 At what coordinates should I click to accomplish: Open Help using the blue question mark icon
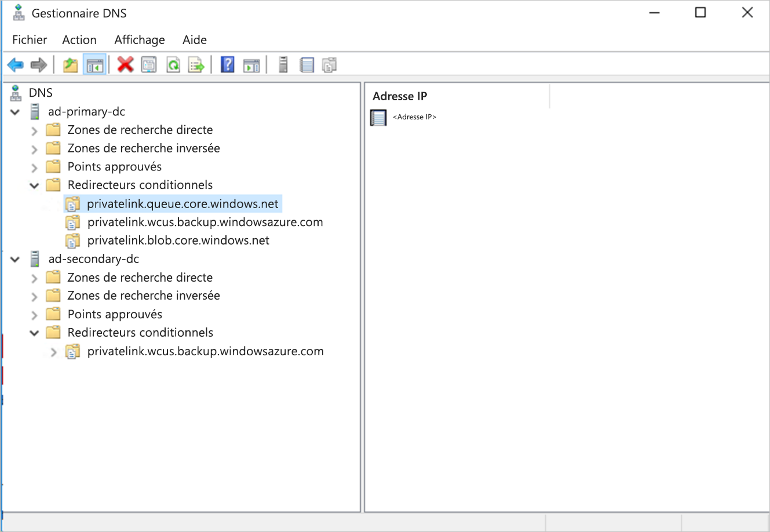pyautogui.click(x=227, y=64)
